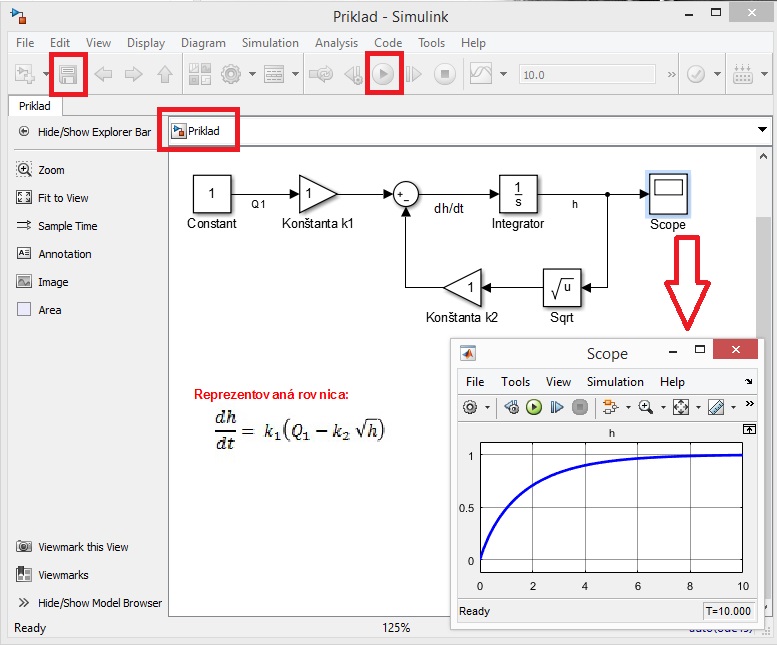
Task: Select the Annotation tool
Action: click(x=54, y=254)
